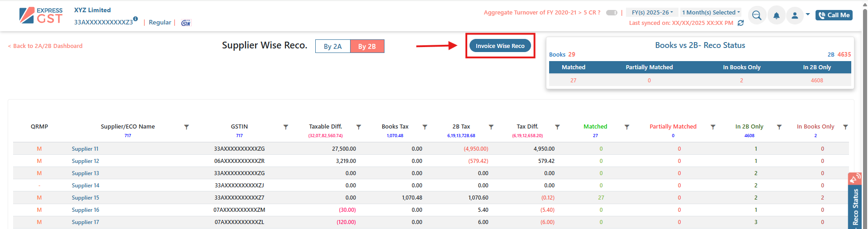The image size is (868, 229).
Task: Open the Reco Status side panel
Action: [x=854, y=204]
